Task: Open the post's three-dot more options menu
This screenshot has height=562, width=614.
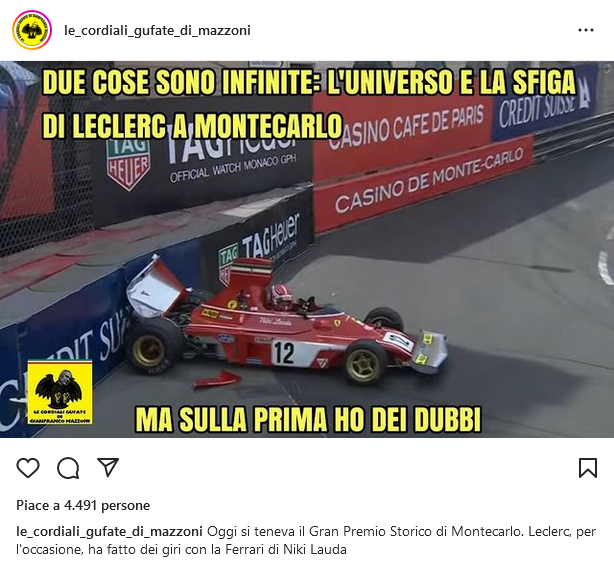Action: click(585, 30)
